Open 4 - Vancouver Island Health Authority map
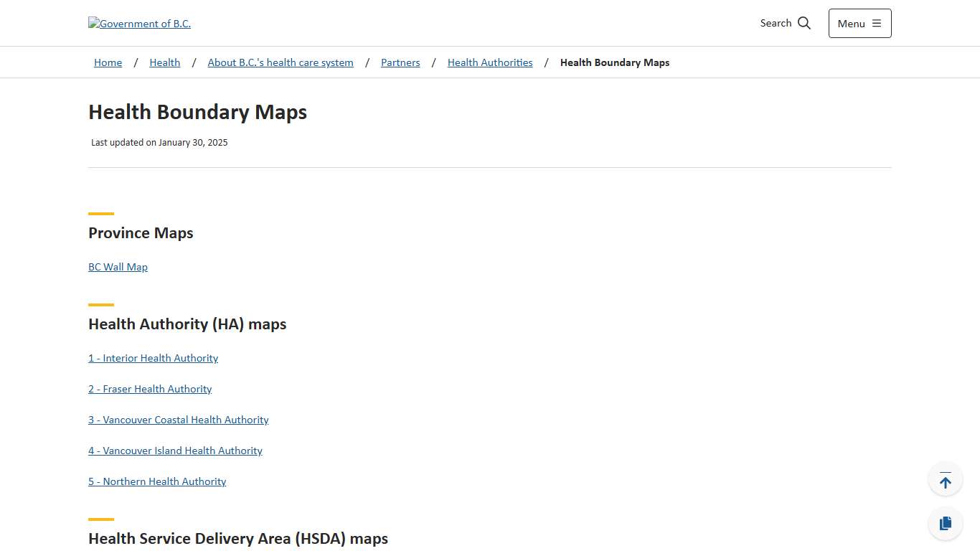Screen dimensions: 980x551 [x=175, y=451]
